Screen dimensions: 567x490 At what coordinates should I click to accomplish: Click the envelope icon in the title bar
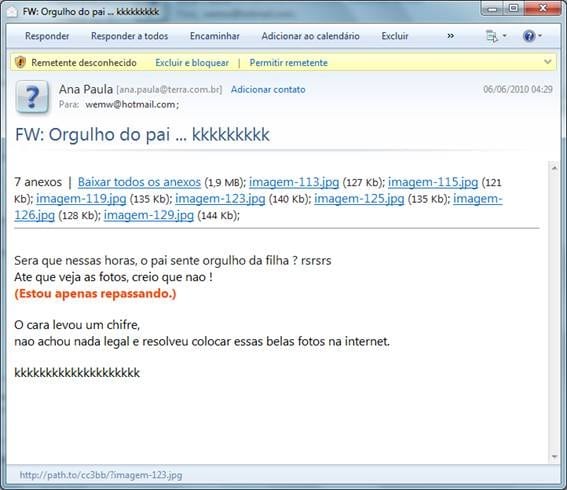[12, 12]
